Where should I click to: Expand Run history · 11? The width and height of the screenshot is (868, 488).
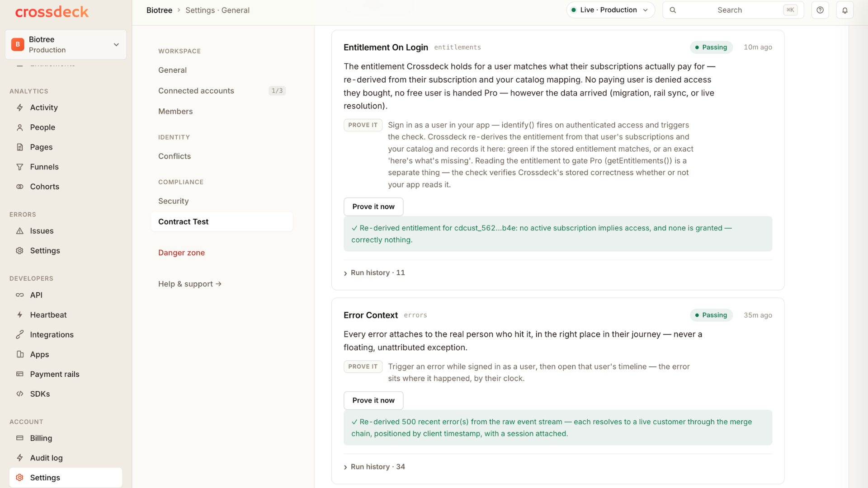(x=374, y=273)
